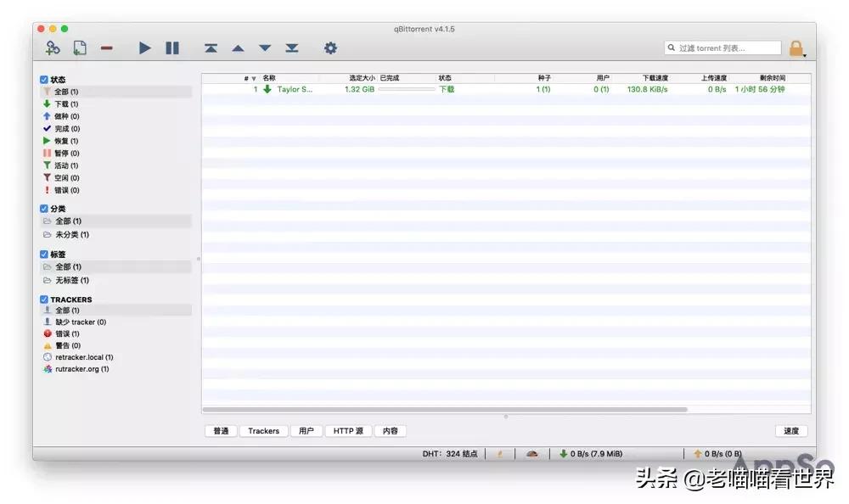Viewport: 849px width, 504px height.
Task: Move torrent down in queue
Action: (265, 48)
